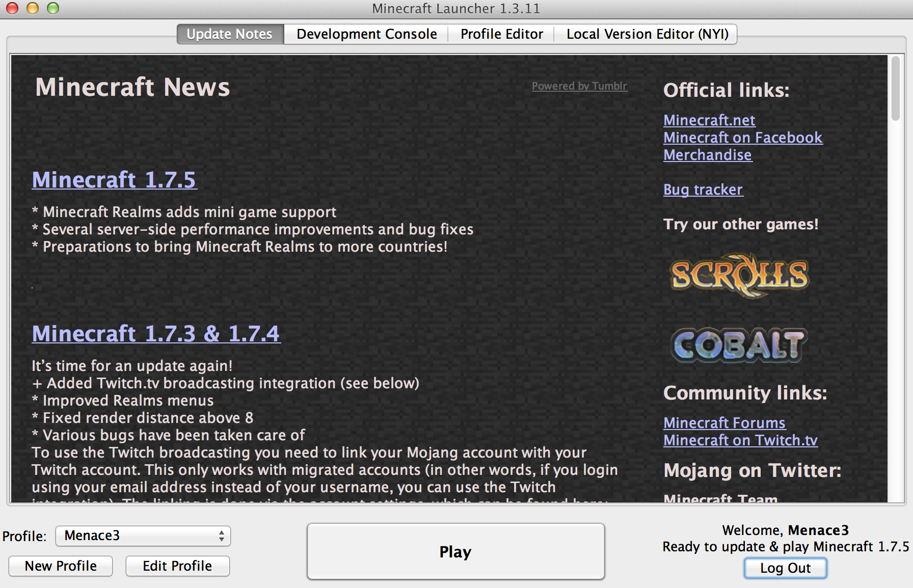
Task: Click 'Several server-side performance improvements' line
Action: [253, 229]
